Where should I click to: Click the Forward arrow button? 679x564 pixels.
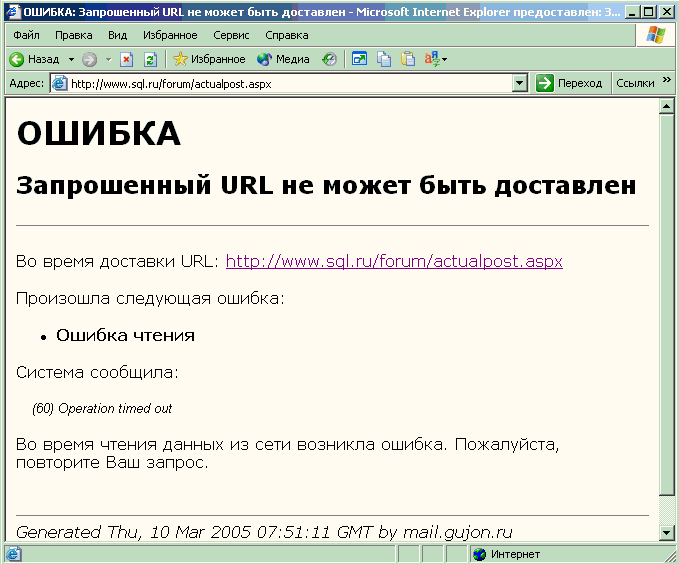coord(89,60)
